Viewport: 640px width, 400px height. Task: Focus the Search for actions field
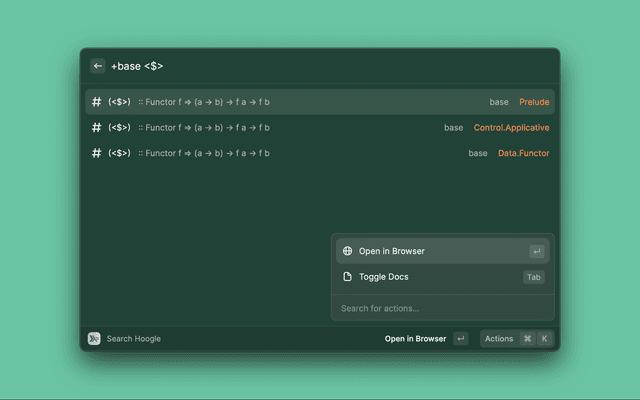[x=440, y=308]
